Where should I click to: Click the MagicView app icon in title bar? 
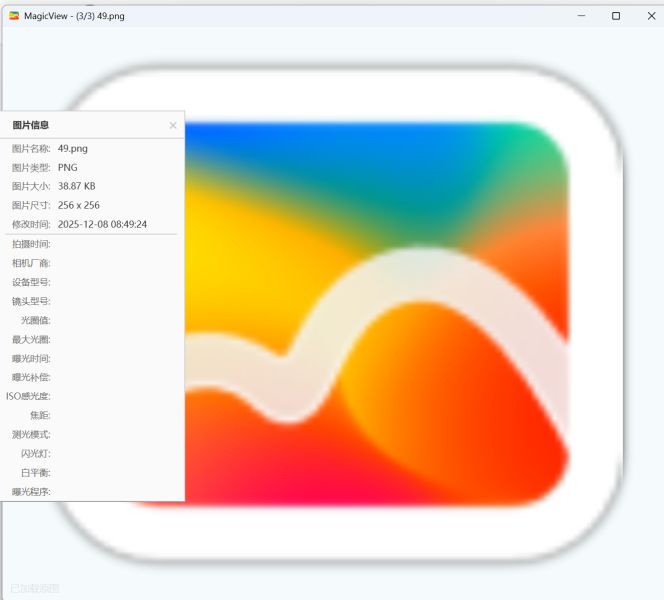coord(14,16)
